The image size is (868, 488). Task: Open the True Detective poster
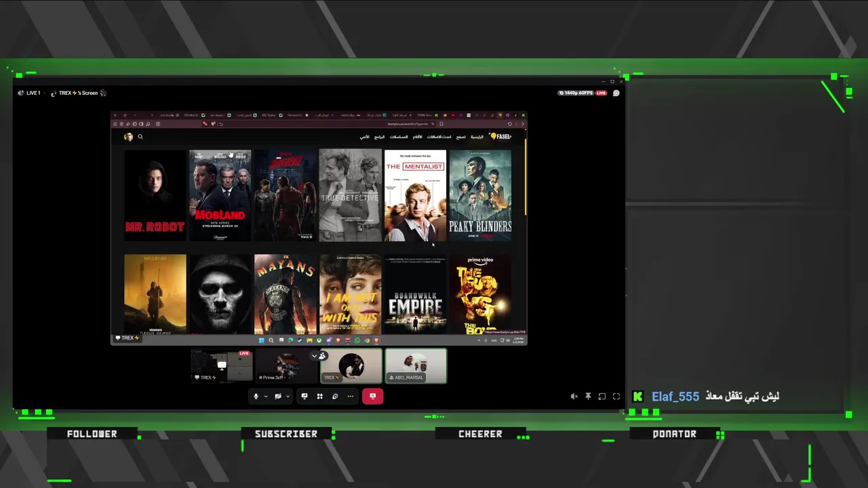350,195
